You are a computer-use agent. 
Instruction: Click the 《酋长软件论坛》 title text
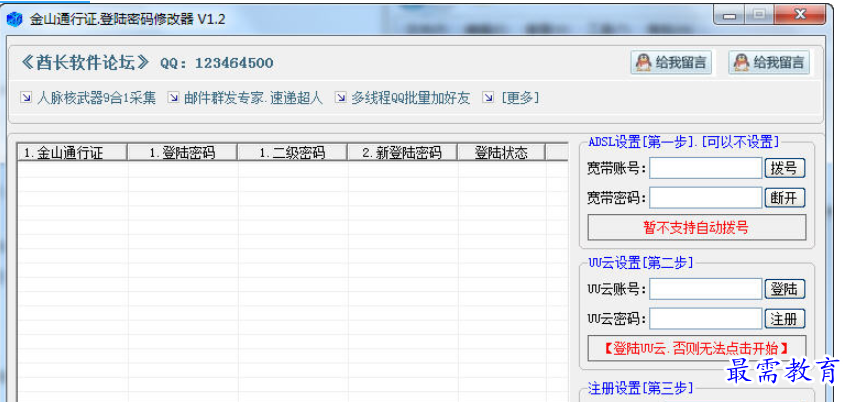[85, 63]
